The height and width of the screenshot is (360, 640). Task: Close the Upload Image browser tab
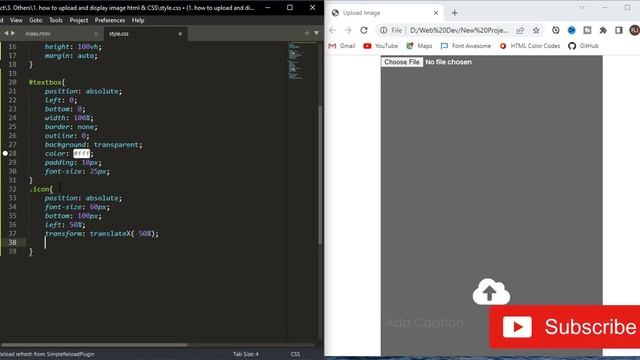click(436, 13)
